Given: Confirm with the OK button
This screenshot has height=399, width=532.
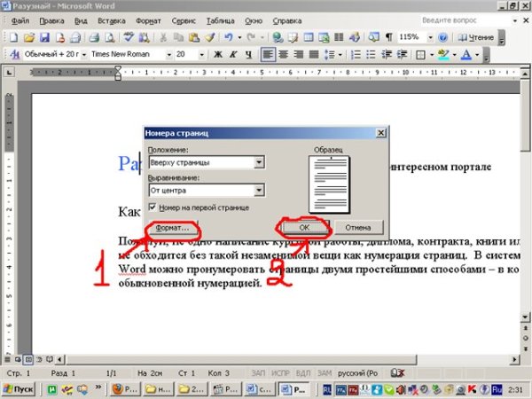Looking at the screenshot, I should pyautogui.click(x=304, y=228).
